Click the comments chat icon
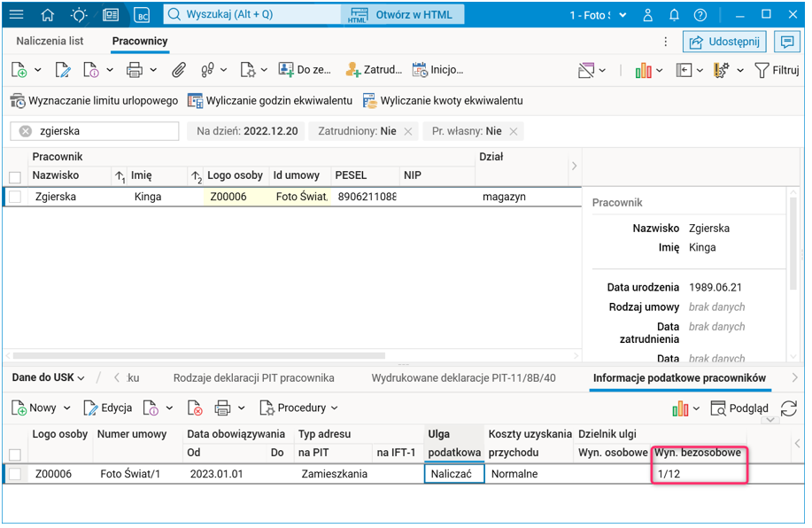This screenshot has width=812, height=528. [x=787, y=42]
